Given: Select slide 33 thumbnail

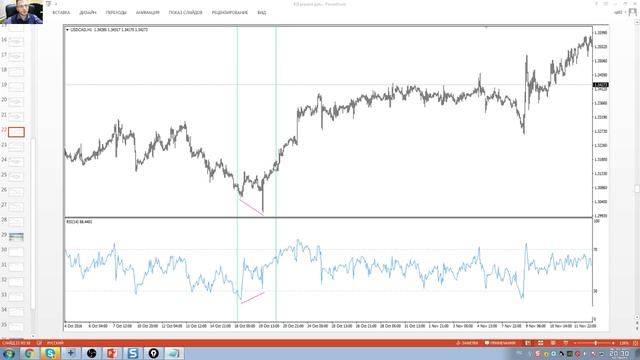Looking at the screenshot, I should point(16,297).
